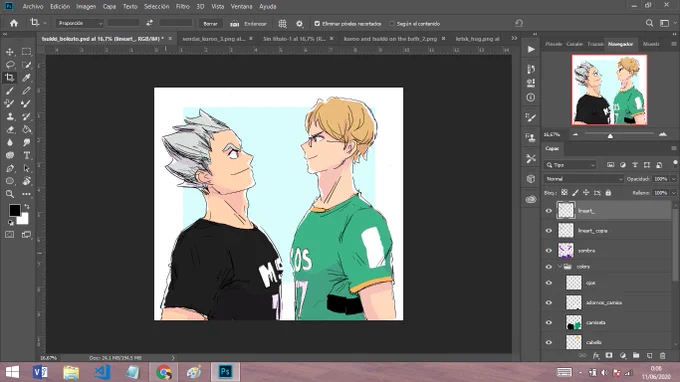Select the Zoom magnifier tool

click(10, 194)
